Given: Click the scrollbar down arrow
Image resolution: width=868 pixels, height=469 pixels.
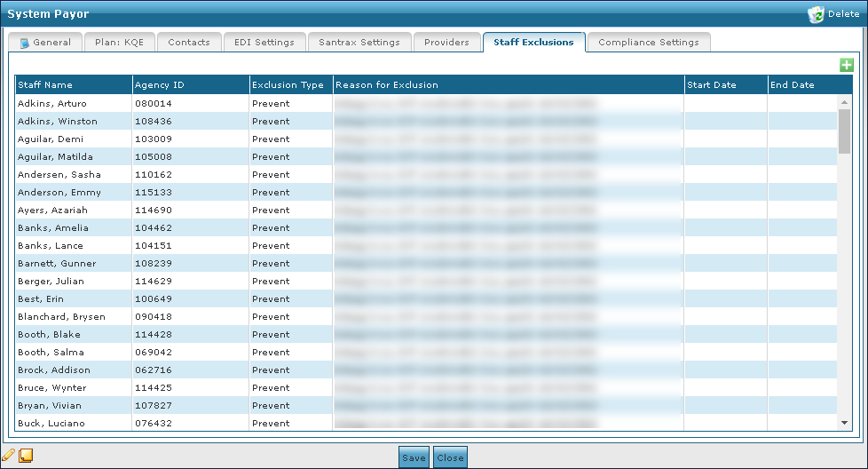Looking at the screenshot, I should [844, 424].
